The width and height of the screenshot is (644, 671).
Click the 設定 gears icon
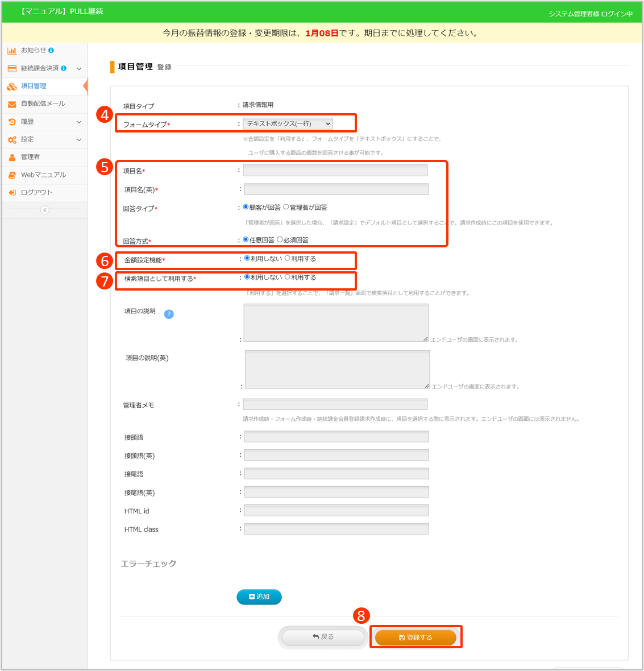[12, 139]
